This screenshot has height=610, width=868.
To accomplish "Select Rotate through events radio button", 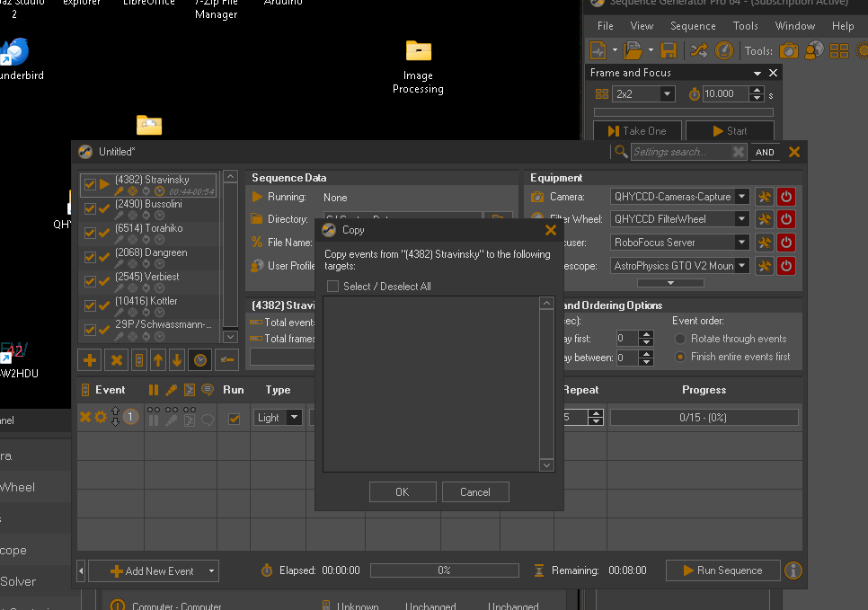I will click(x=680, y=339).
